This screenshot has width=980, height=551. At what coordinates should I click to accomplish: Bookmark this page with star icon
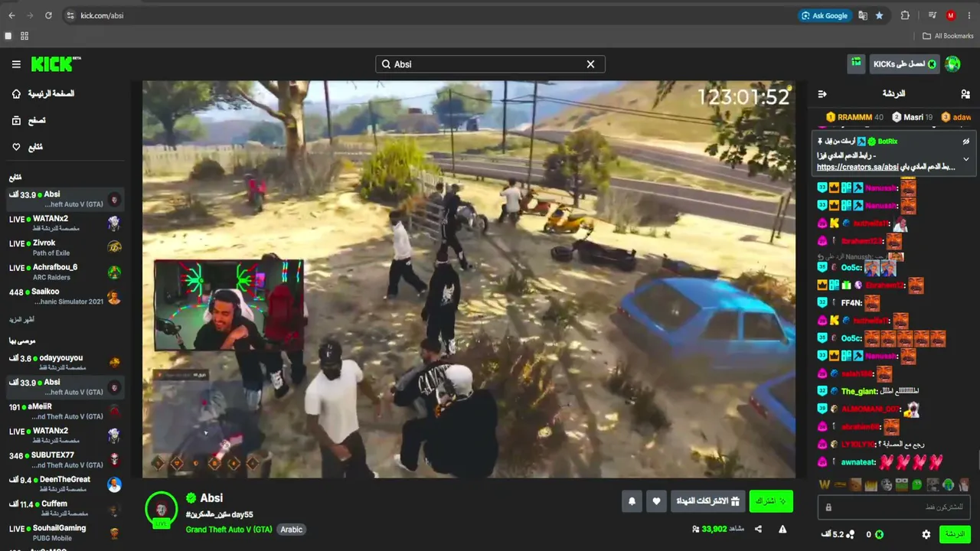pos(879,15)
